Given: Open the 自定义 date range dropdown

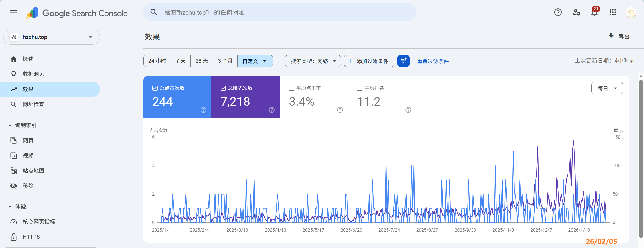Looking at the screenshot, I should pos(255,61).
